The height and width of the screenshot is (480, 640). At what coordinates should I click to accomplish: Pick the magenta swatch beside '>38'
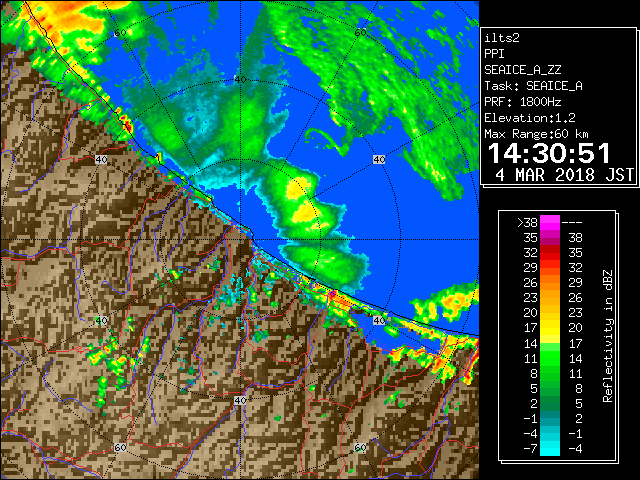pyautogui.click(x=550, y=223)
